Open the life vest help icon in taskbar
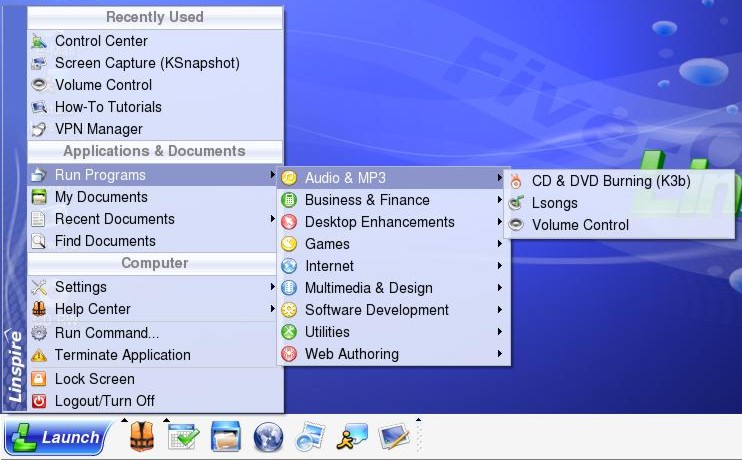Viewport: 742px width, 460px height. [x=142, y=437]
